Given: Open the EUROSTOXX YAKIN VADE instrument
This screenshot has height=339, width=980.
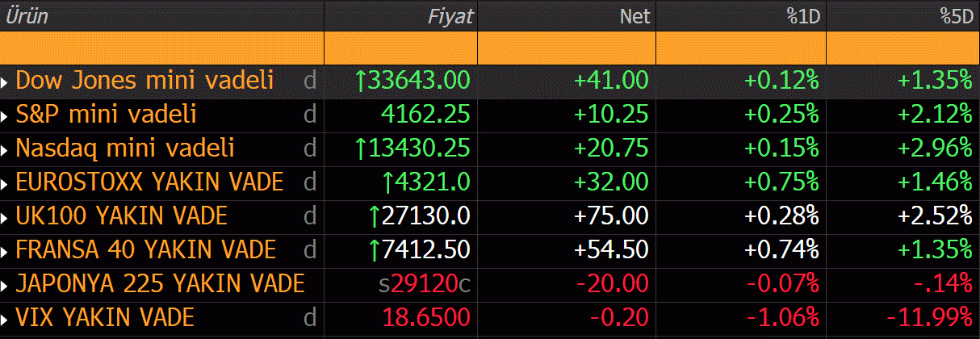Looking at the screenshot, I should [149, 182].
